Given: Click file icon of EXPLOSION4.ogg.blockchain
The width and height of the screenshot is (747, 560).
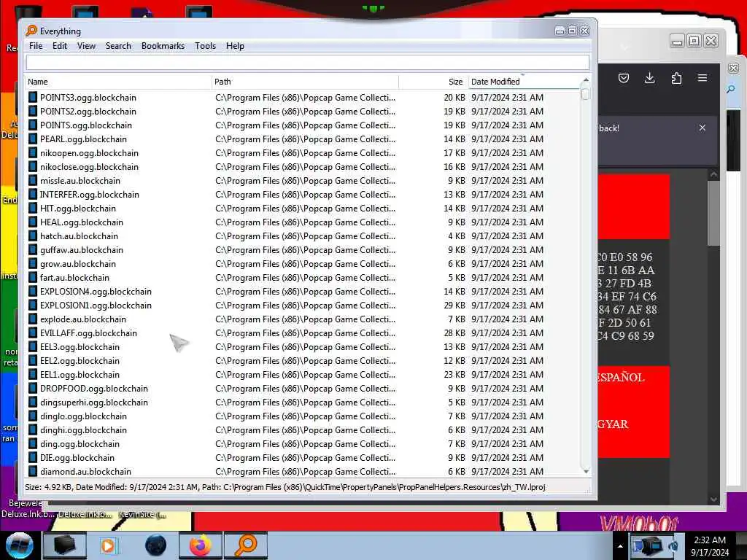Looking at the screenshot, I should pyautogui.click(x=32, y=292).
